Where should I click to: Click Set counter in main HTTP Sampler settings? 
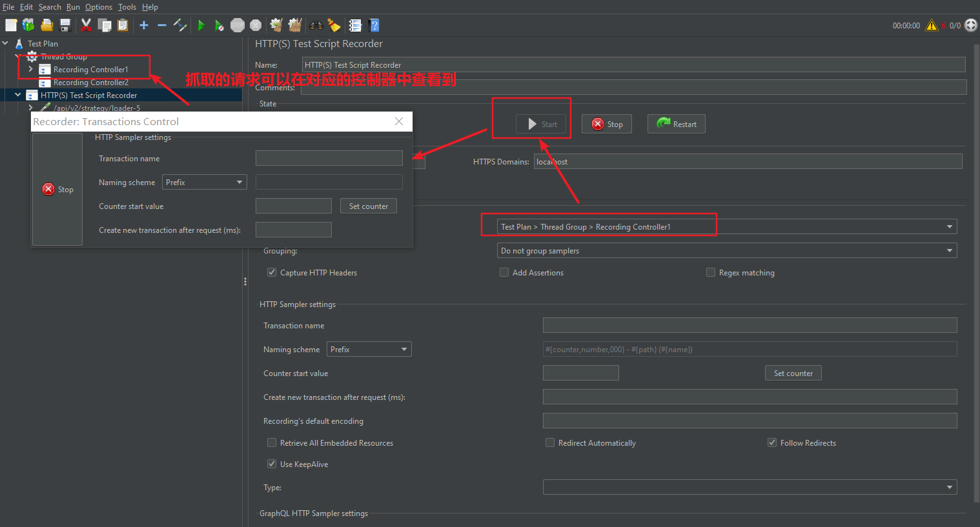793,373
